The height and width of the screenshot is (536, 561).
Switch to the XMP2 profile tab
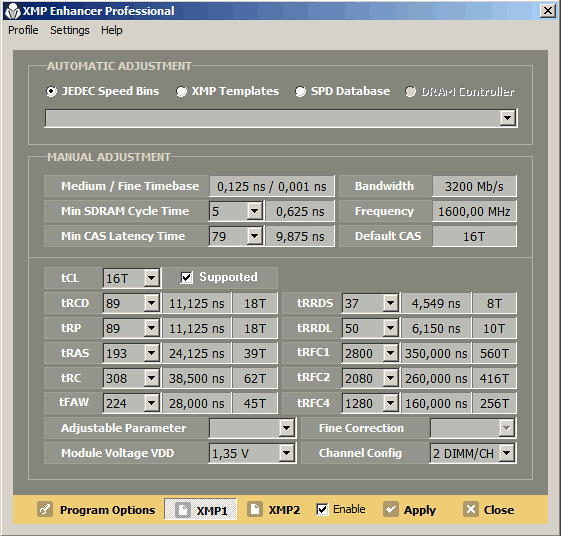point(274,509)
